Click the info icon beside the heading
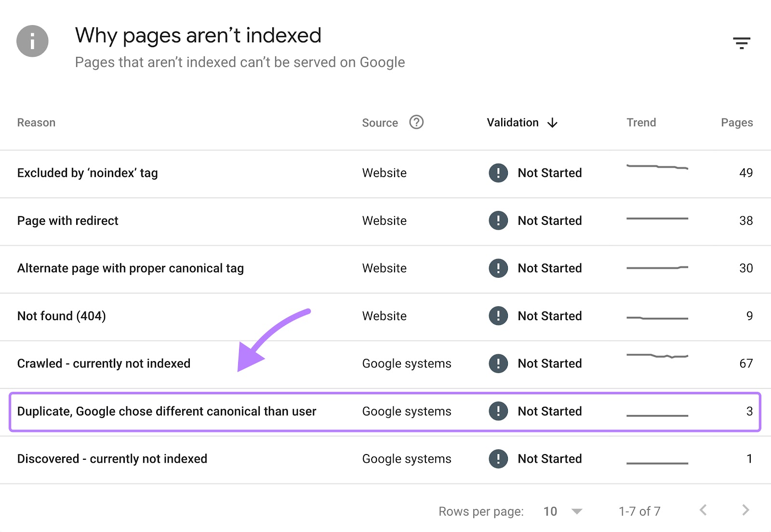The image size is (771, 532). tap(32, 41)
